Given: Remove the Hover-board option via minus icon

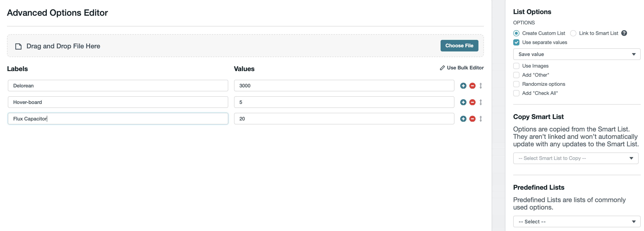Looking at the screenshot, I should [472, 102].
